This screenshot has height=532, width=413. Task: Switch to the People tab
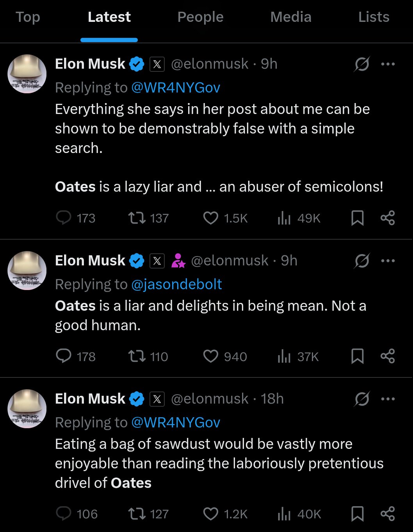point(200,17)
